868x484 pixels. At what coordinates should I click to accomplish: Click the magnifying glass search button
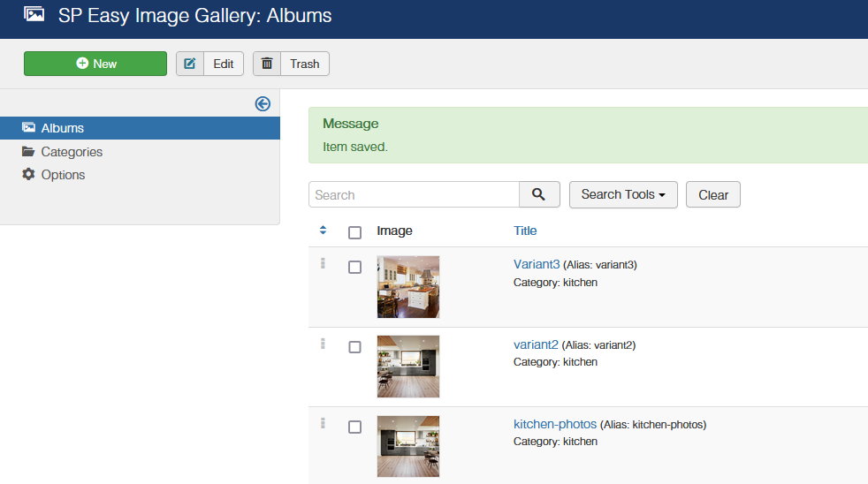click(x=539, y=194)
